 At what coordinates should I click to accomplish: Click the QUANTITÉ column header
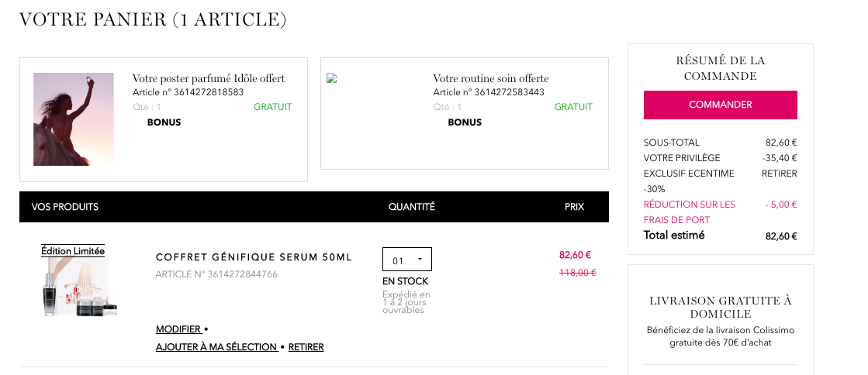[x=411, y=207]
